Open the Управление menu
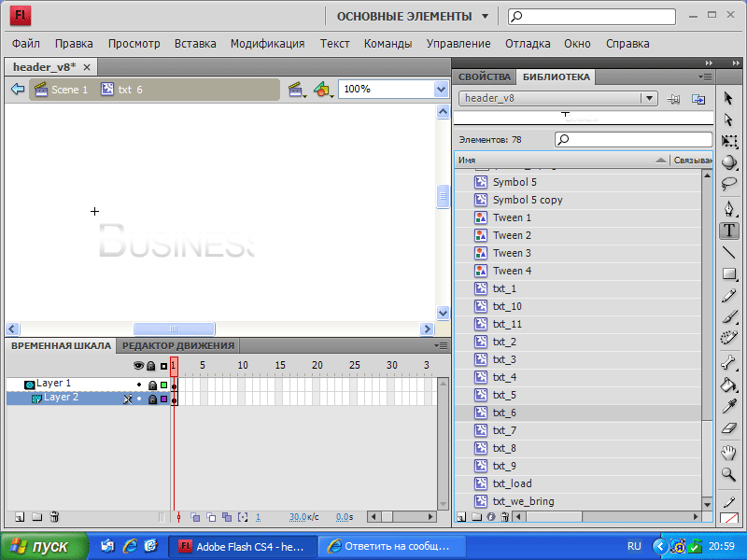Screen dimensions: 747x560 click(x=458, y=43)
